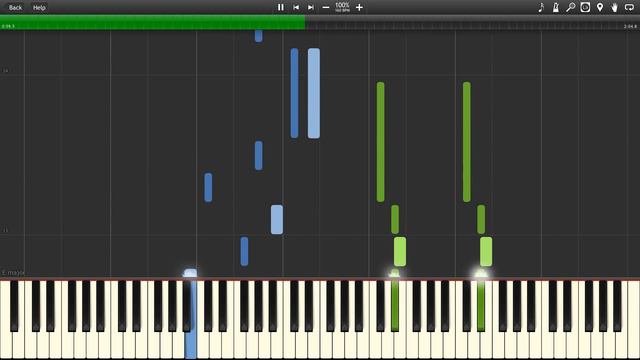Skip back to the previous measure
This screenshot has height=360, width=640.
(296, 7)
